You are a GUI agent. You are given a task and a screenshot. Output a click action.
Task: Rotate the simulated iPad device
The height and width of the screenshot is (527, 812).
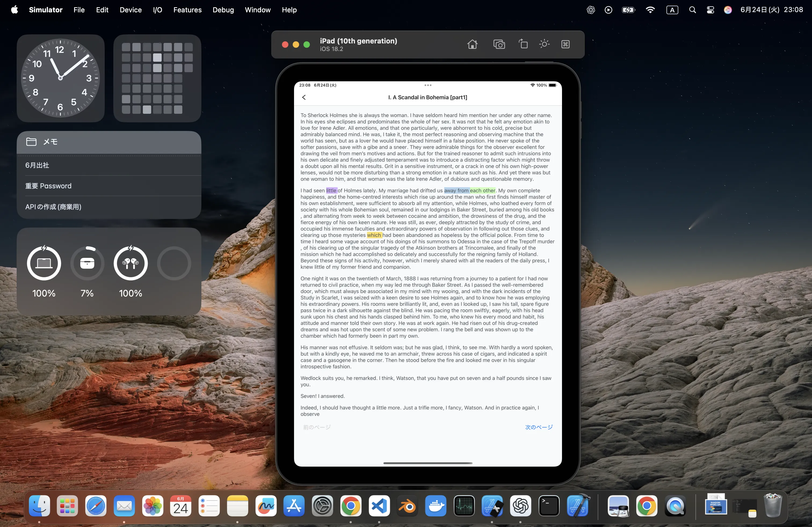523,44
